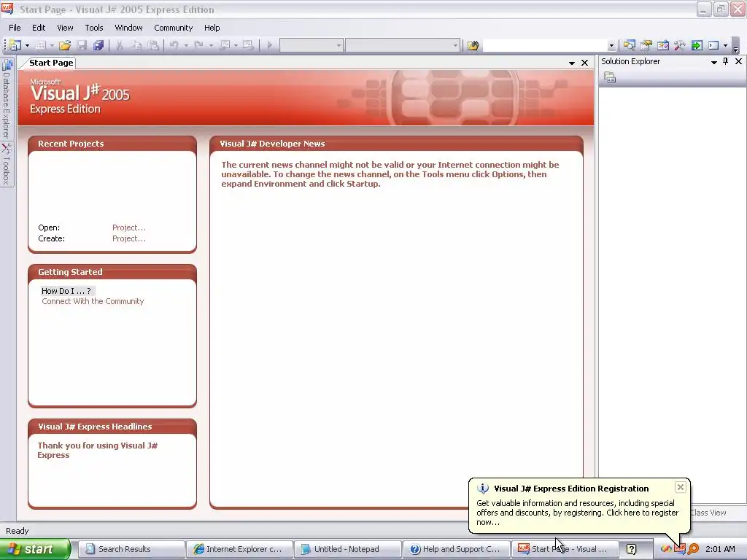Open the Toolbar Options chevron at toolbar end

735,47
